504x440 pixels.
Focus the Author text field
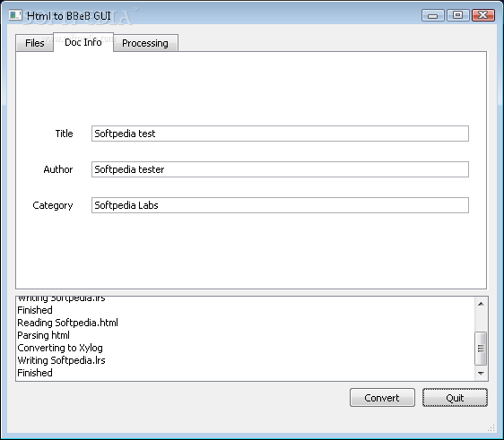280,169
